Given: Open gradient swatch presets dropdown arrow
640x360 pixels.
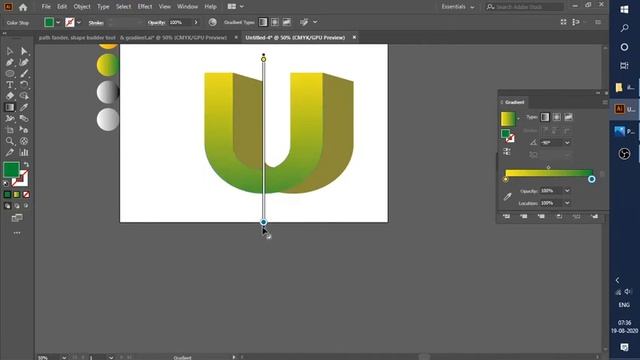Looking at the screenshot, I should 518,119.
